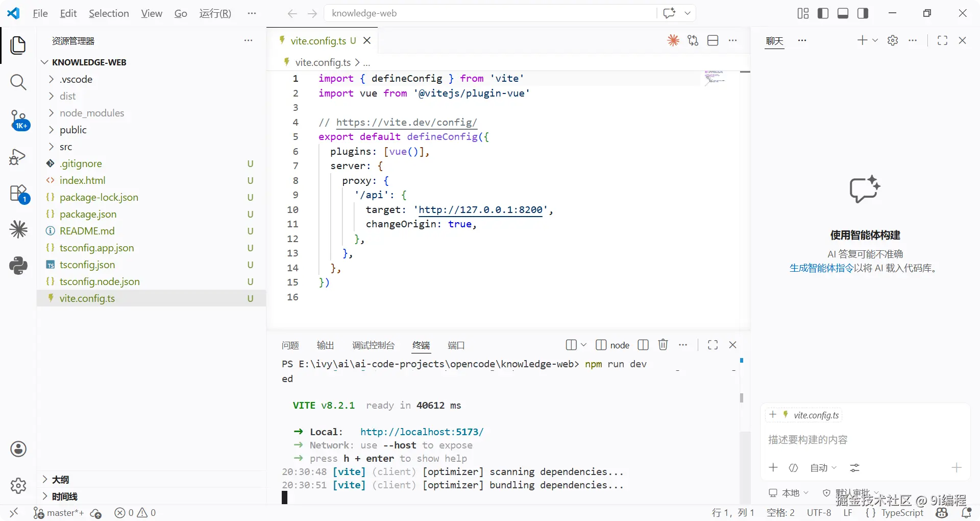Open the Claude starburst icon in activity bar
The image size is (980, 521).
pyautogui.click(x=18, y=229)
